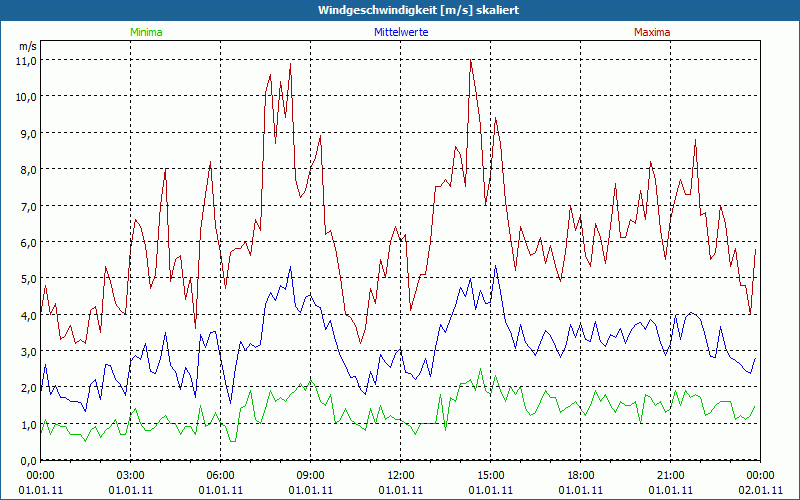Click the 11,0 y-axis value

pos(28,61)
